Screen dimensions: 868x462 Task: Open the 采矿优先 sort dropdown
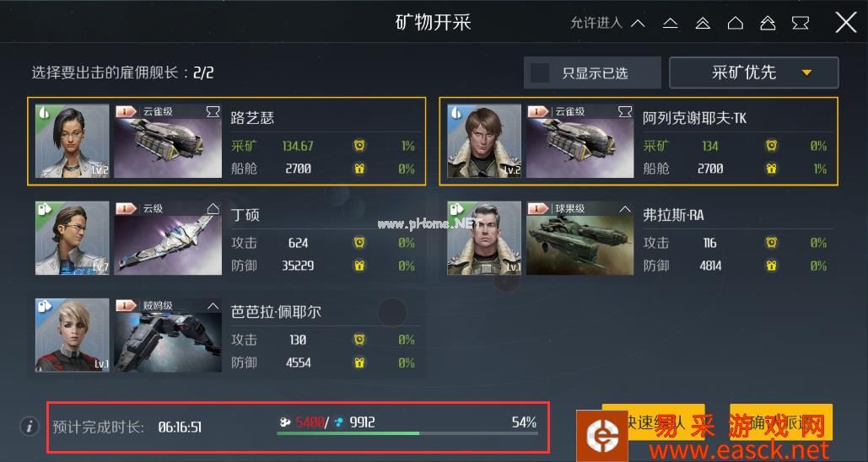(753, 73)
